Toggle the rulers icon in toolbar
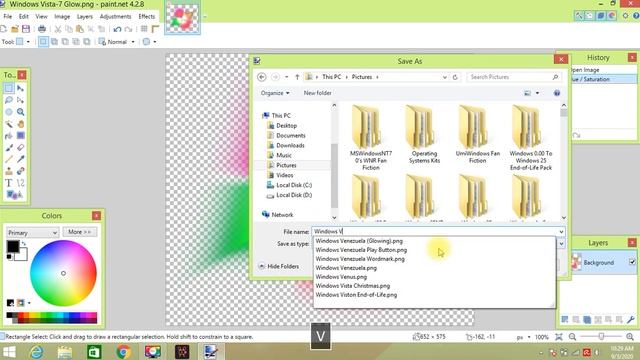 [155, 29]
